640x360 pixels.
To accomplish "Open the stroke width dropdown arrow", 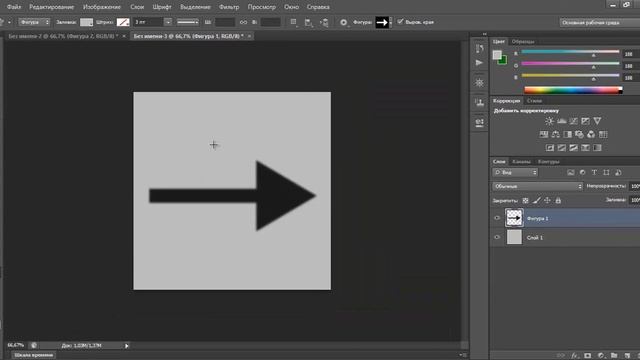I will [x=168, y=22].
